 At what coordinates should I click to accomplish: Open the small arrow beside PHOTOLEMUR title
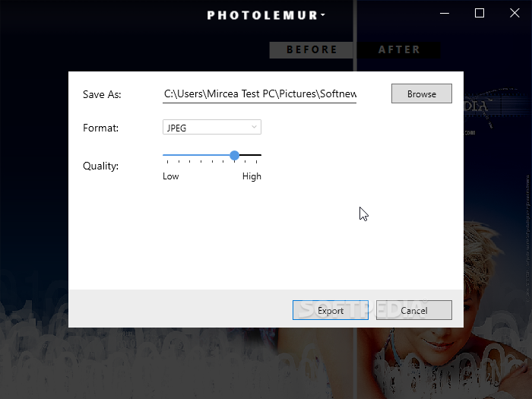click(323, 14)
